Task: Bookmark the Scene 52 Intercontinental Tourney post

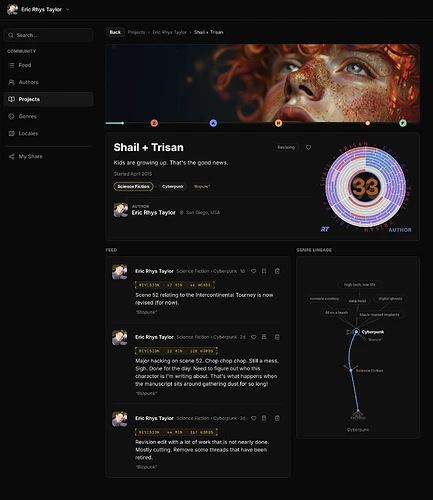Action: point(264,271)
